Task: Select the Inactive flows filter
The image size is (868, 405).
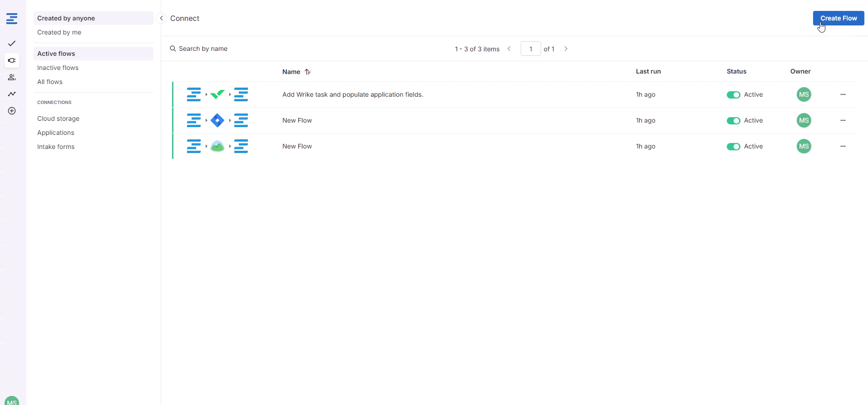Action: [58, 68]
